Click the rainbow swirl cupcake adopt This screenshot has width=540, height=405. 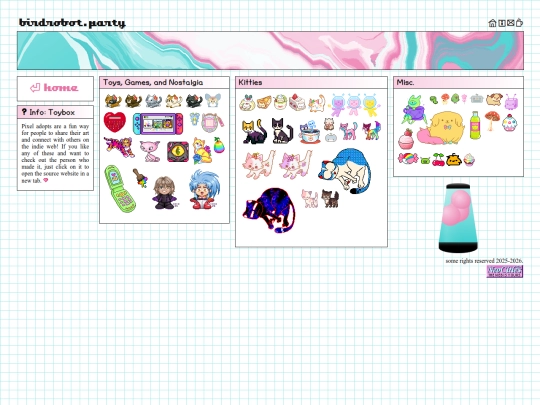pyautogui.click(x=469, y=160)
